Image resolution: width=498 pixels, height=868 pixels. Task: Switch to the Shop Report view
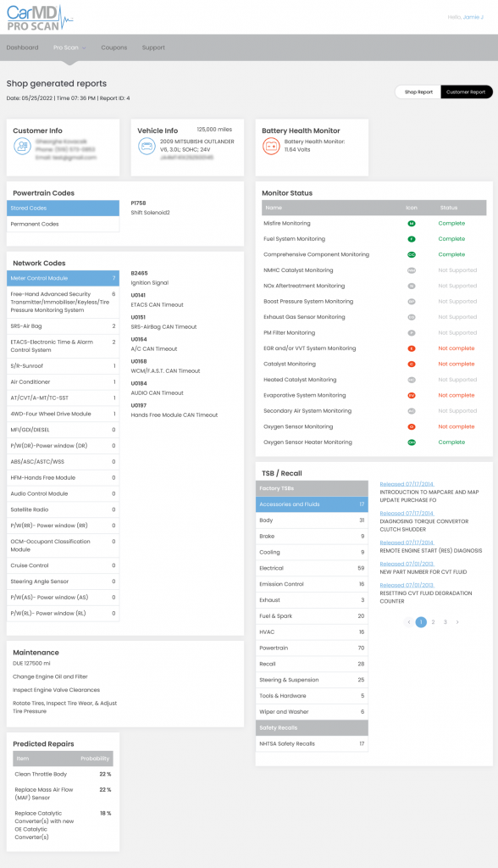418,92
